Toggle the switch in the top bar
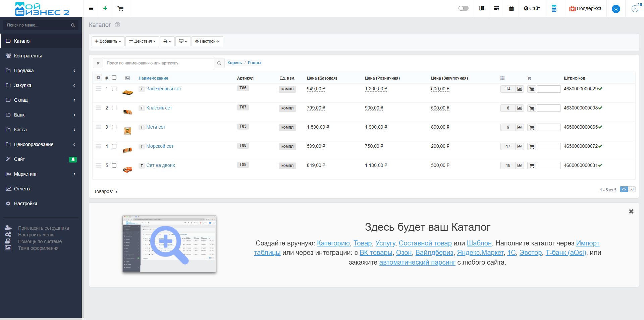Screen dimensions: 644x320 [x=463, y=8]
